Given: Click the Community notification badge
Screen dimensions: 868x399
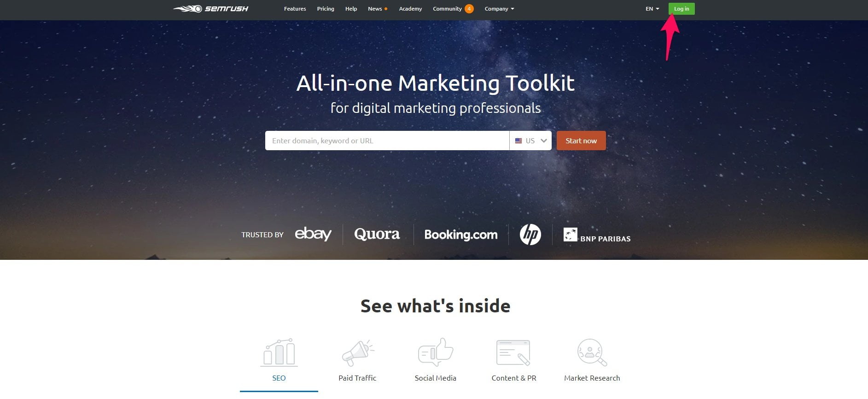Looking at the screenshot, I should tap(469, 9).
